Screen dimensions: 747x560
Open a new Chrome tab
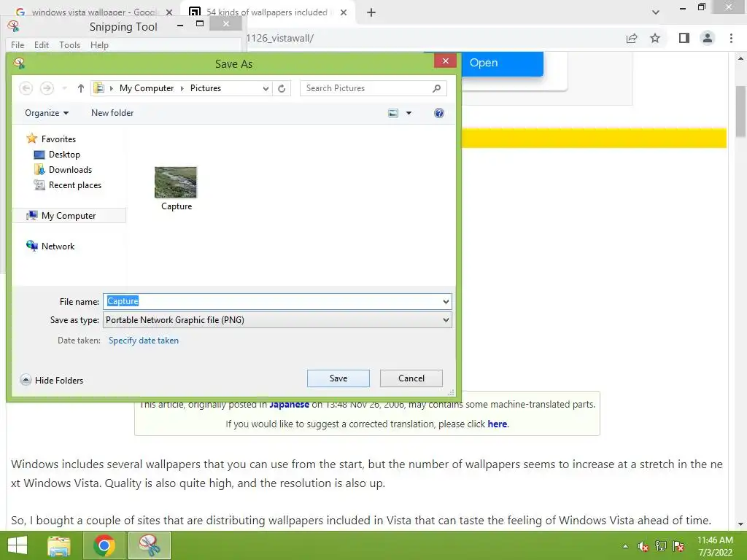(371, 12)
